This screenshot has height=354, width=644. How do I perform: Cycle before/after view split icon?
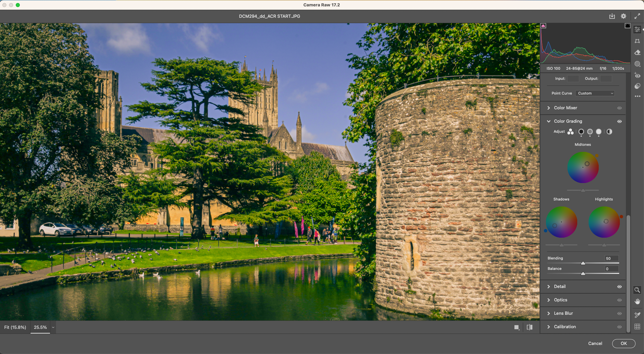[x=530, y=327]
